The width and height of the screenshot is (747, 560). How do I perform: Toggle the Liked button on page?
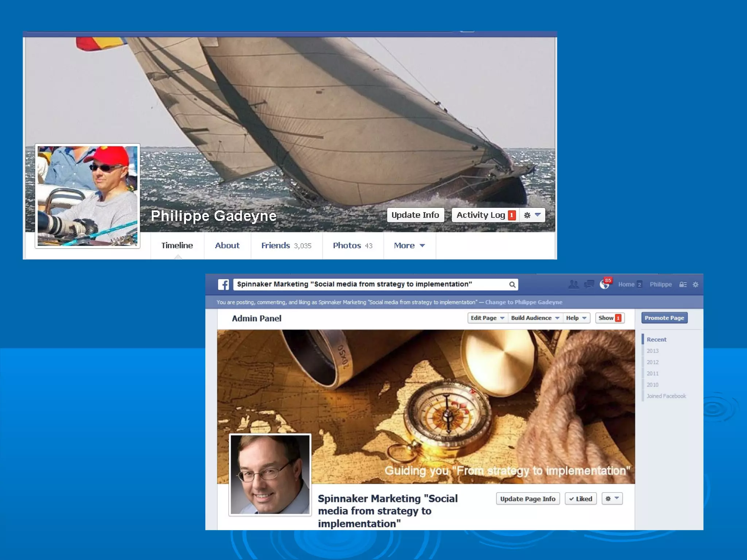[x=581, y=499]
